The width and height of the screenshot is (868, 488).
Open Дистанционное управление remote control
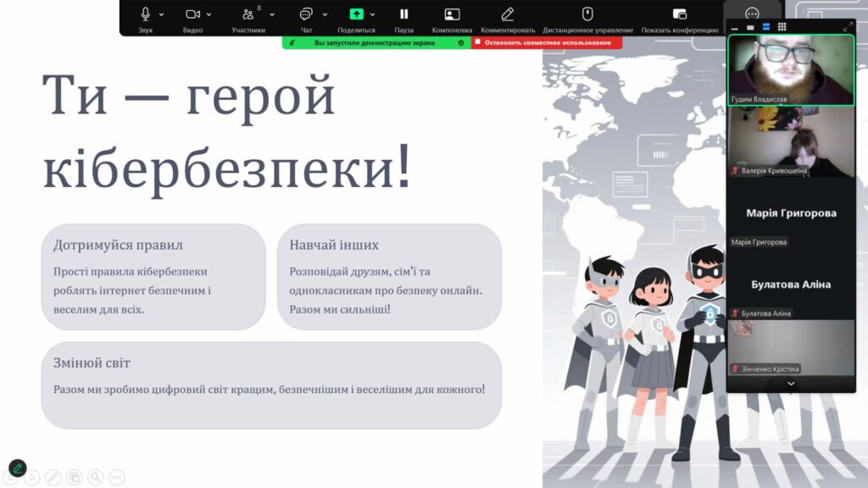587,14
